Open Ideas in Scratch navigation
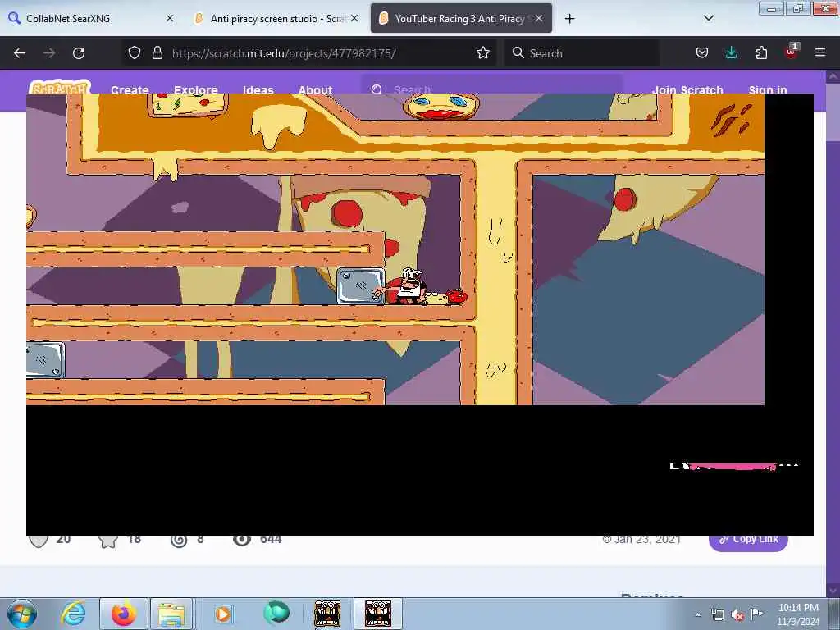840x630 pixels. [x=258, y=89]
